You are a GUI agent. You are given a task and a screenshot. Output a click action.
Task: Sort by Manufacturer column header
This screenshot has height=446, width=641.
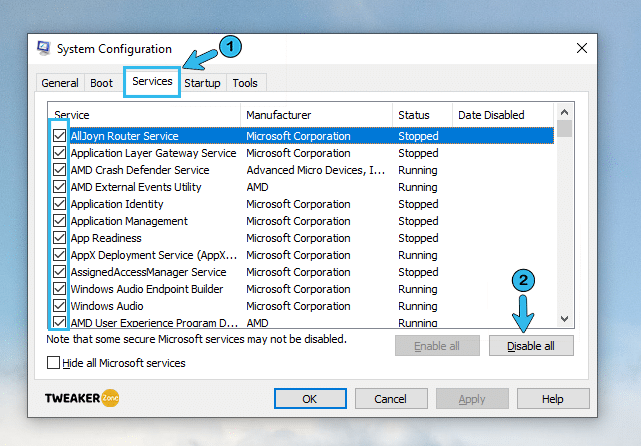pos(316,115)
